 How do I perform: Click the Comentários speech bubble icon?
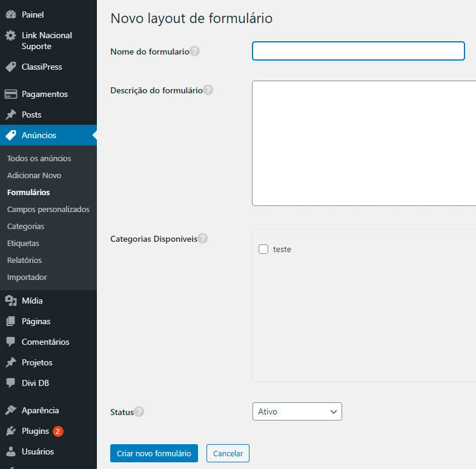point(10,342)
